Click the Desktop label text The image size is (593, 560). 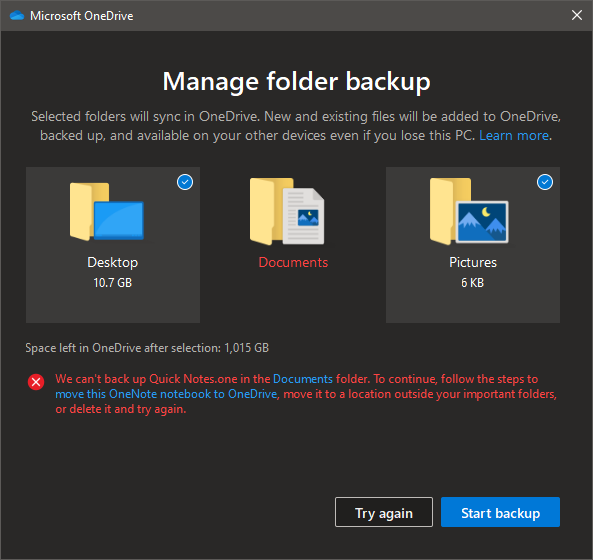(x=113, y=262)
